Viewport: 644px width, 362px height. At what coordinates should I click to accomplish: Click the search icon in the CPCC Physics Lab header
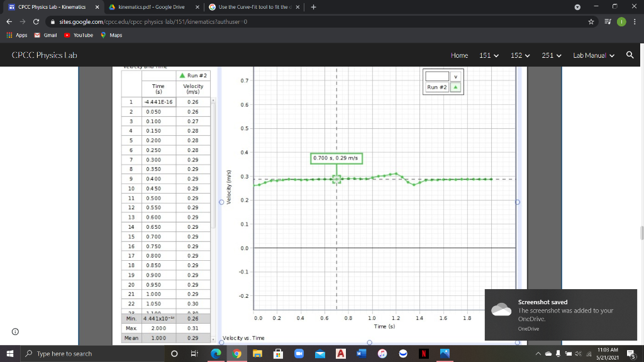[629, 55]
